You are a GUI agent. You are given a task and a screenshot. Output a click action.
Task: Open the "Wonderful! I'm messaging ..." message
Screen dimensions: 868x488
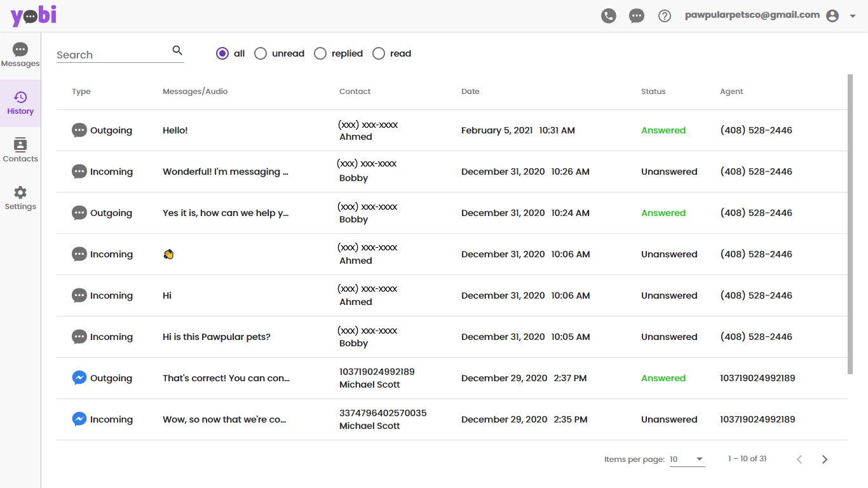pyautogui.click(x=226, y=172)
